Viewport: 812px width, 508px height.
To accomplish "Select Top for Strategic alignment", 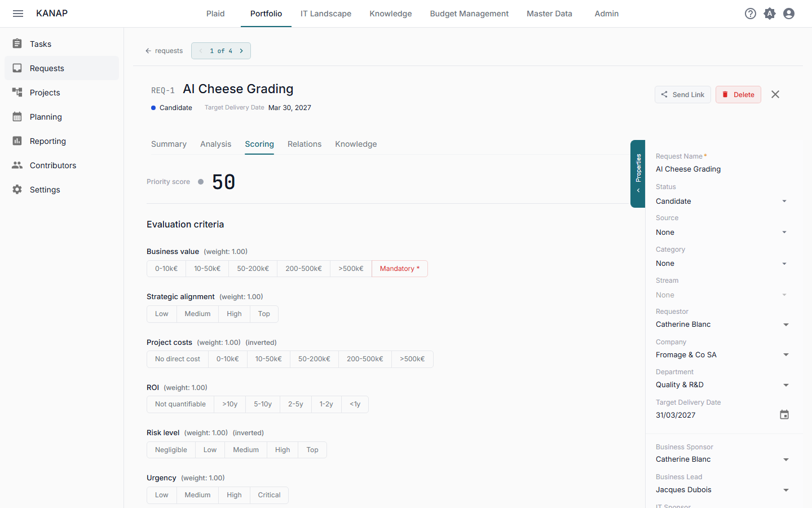I will pos(264,314).
